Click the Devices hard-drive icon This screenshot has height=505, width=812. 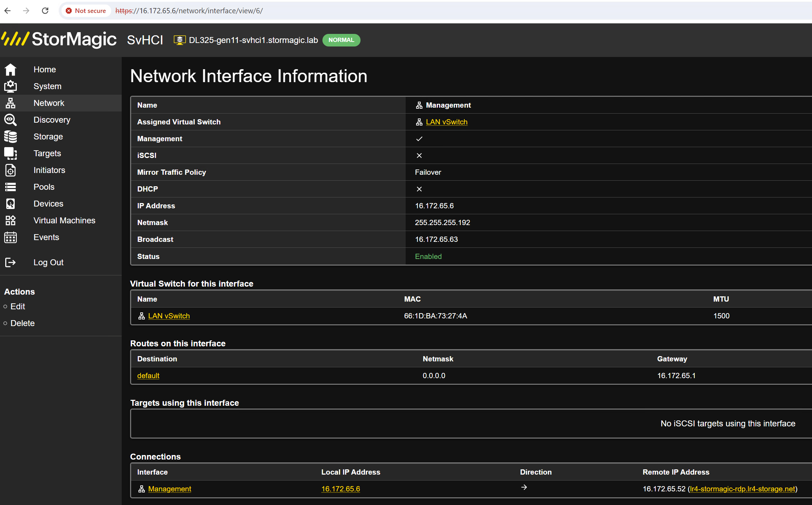(10, 204)
